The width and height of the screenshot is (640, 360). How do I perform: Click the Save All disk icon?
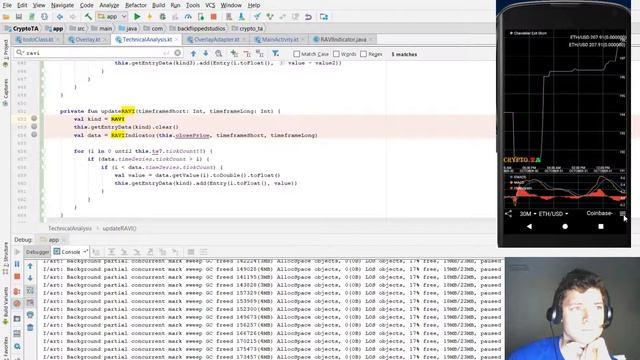[x=19, y=17]
